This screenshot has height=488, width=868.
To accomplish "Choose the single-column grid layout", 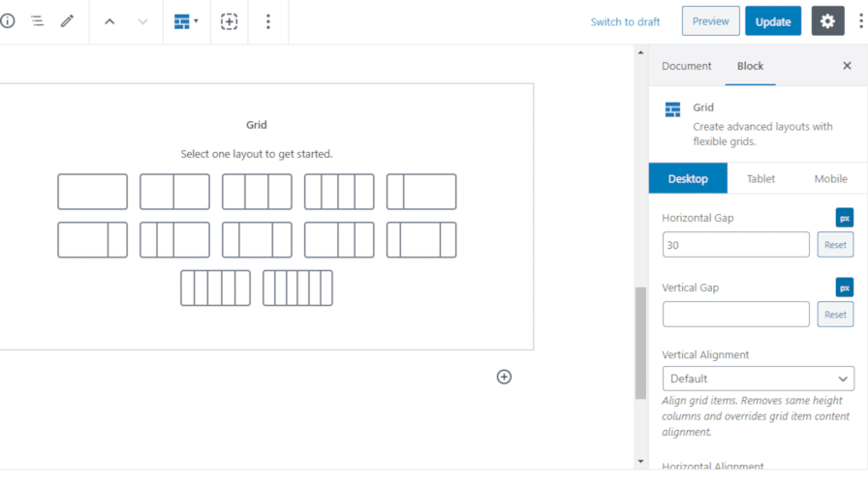I will 92,192.
